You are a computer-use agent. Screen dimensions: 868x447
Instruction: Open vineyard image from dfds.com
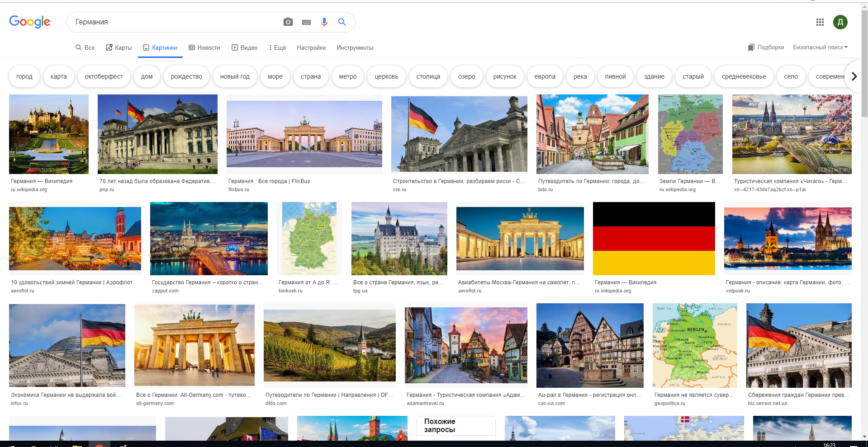click(330, 345)
